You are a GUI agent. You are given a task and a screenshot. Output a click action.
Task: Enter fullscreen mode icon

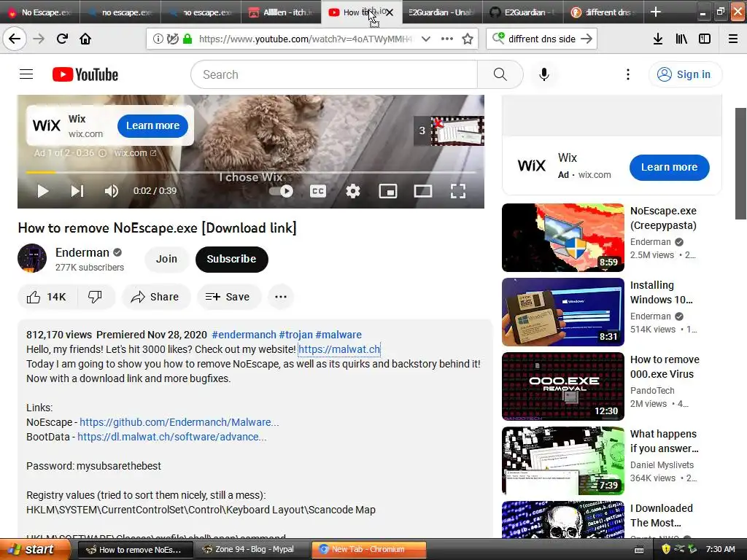[458, 192]
